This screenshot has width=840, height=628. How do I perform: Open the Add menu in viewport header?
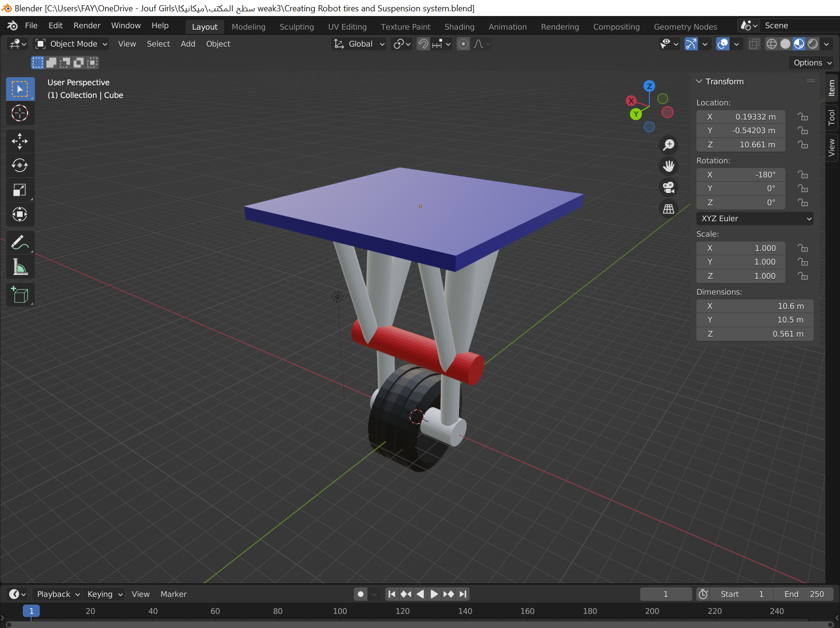point(188,44)
